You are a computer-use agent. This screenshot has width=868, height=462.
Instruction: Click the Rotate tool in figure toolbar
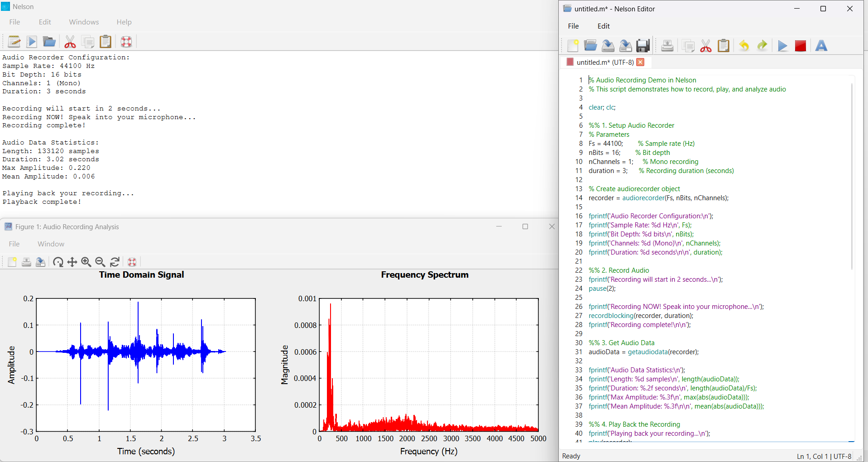(58, 262)
